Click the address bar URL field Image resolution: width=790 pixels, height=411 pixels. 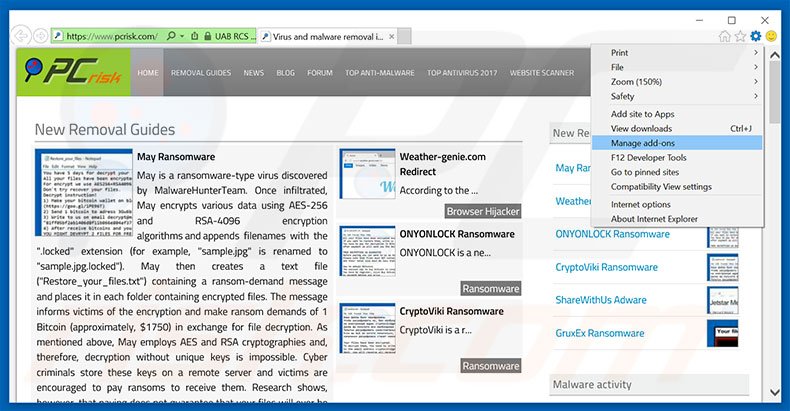coord(112,36)
